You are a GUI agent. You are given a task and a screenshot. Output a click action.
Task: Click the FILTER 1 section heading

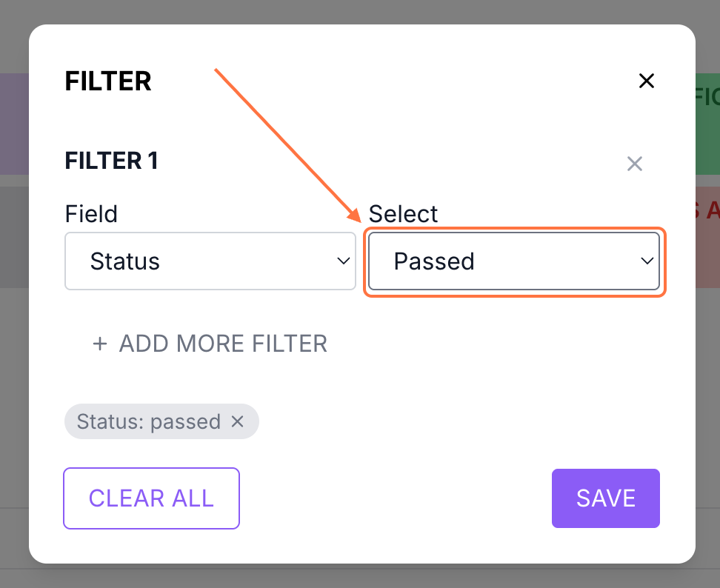[112, 161]
